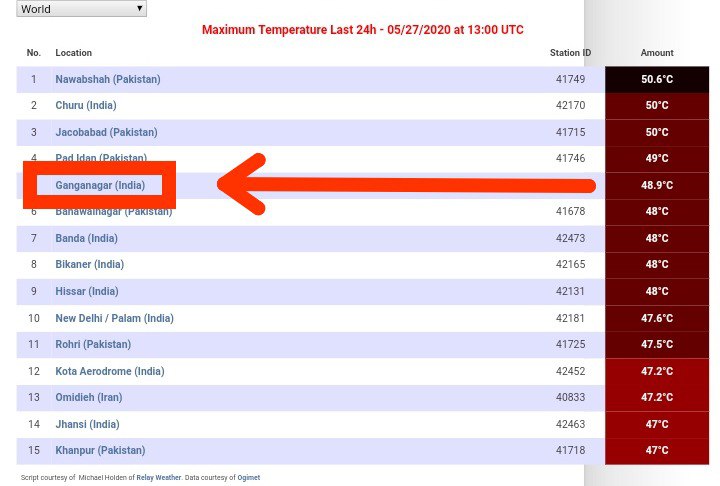
Task: Select station ID 42170
Action: coord(570,105)
